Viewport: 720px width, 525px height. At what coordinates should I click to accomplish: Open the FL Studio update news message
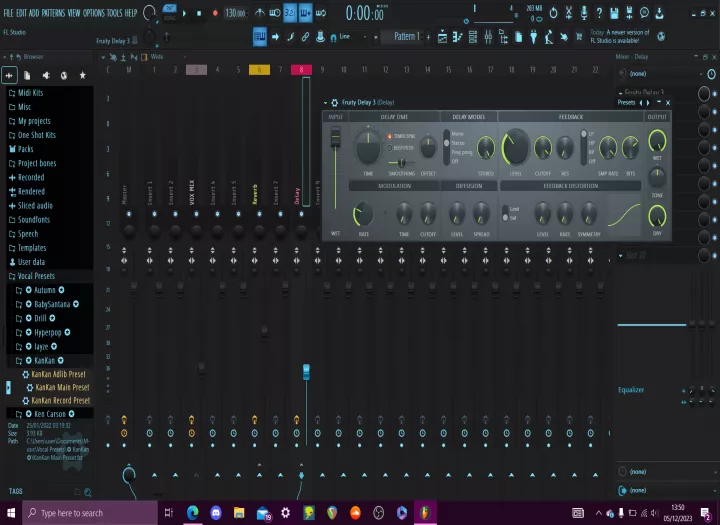620,36
